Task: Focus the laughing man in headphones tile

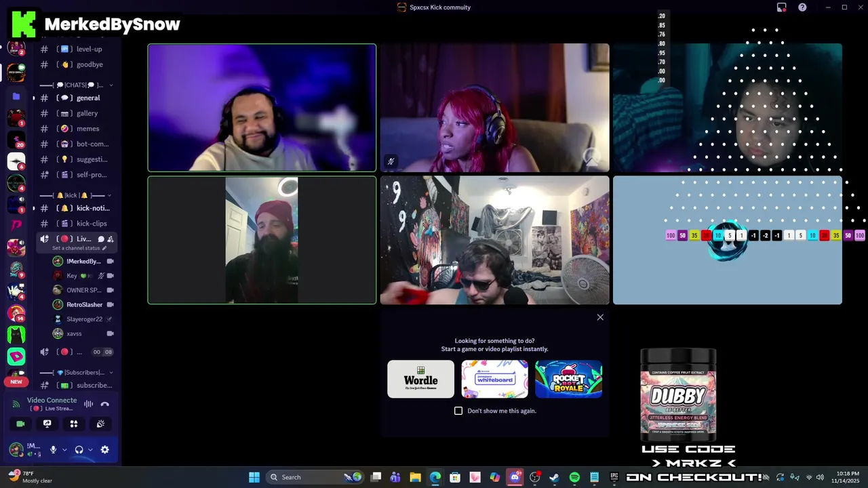Action: coord(262,108)
